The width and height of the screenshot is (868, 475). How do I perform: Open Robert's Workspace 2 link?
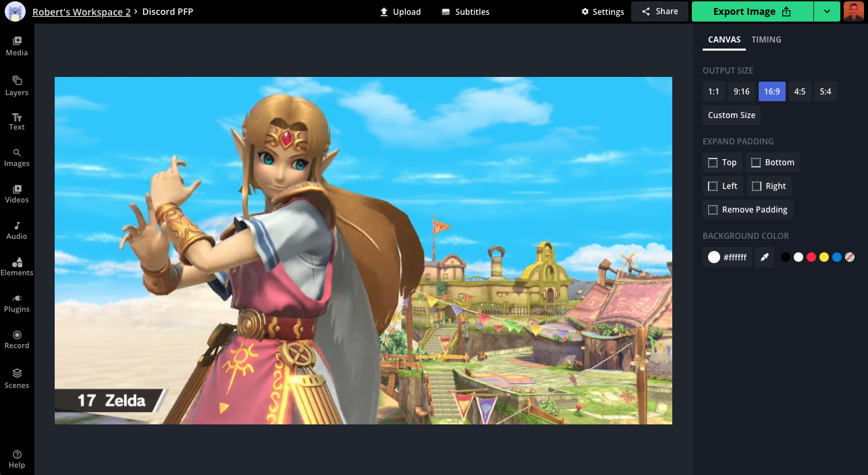(82, 11)
